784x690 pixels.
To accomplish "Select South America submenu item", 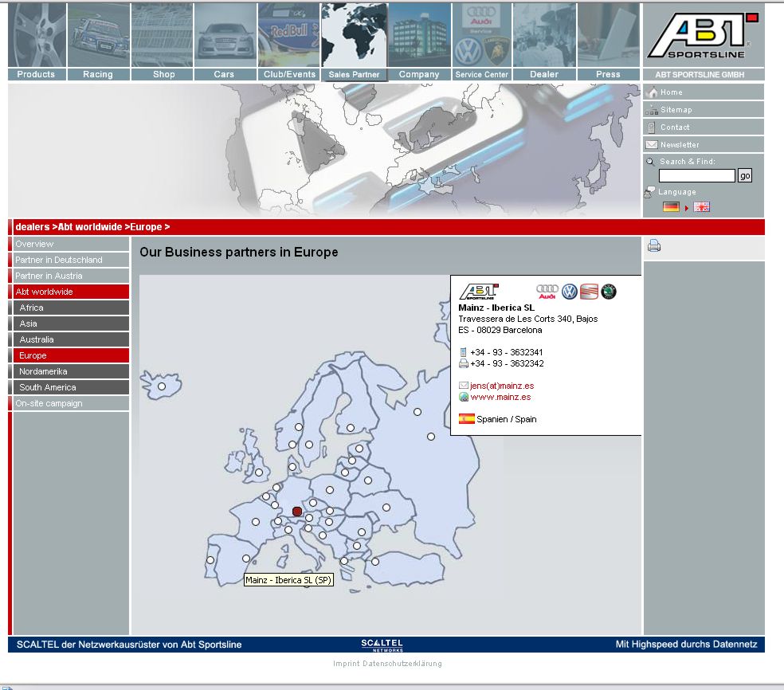I will tap(69, 387).
